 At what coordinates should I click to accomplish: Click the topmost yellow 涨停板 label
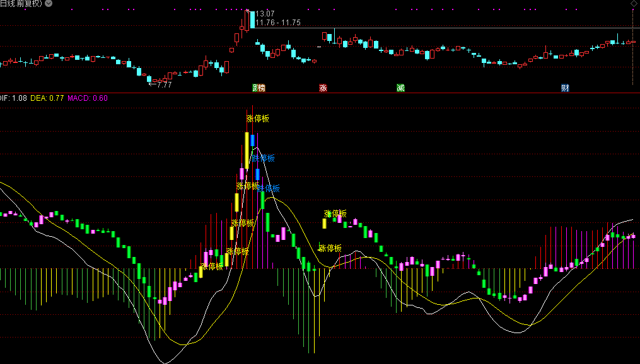point(257,118)
